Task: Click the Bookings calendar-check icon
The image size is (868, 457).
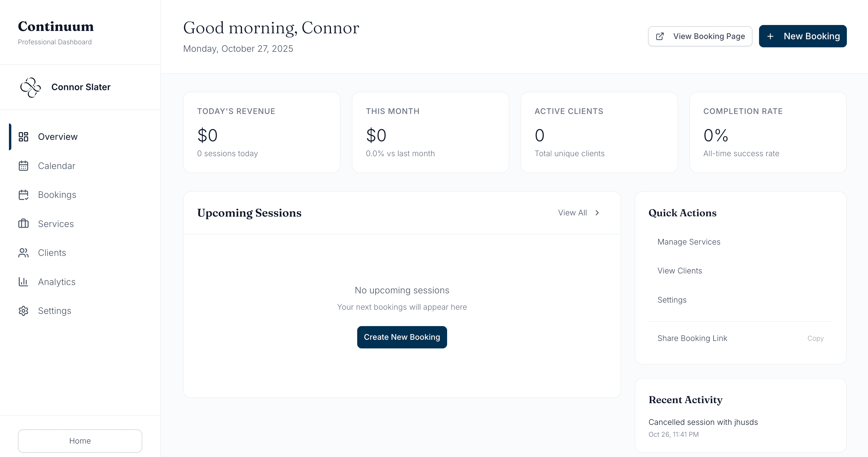Action: tap(23, 195)
